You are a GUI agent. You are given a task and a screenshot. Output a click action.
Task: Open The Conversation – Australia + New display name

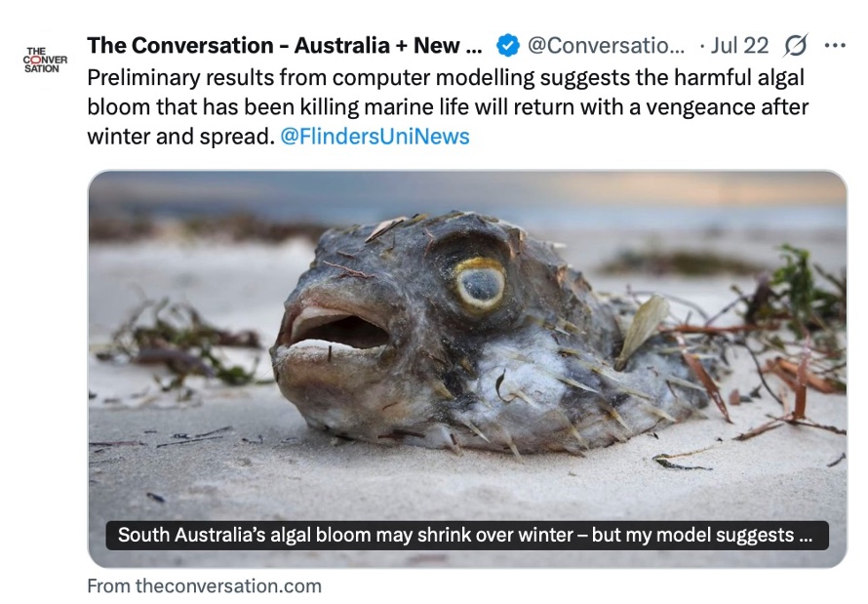284,46
